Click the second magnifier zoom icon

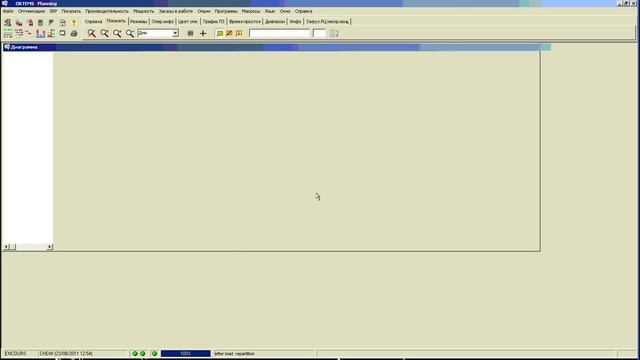pyautogui.click(x=104, y=33)
